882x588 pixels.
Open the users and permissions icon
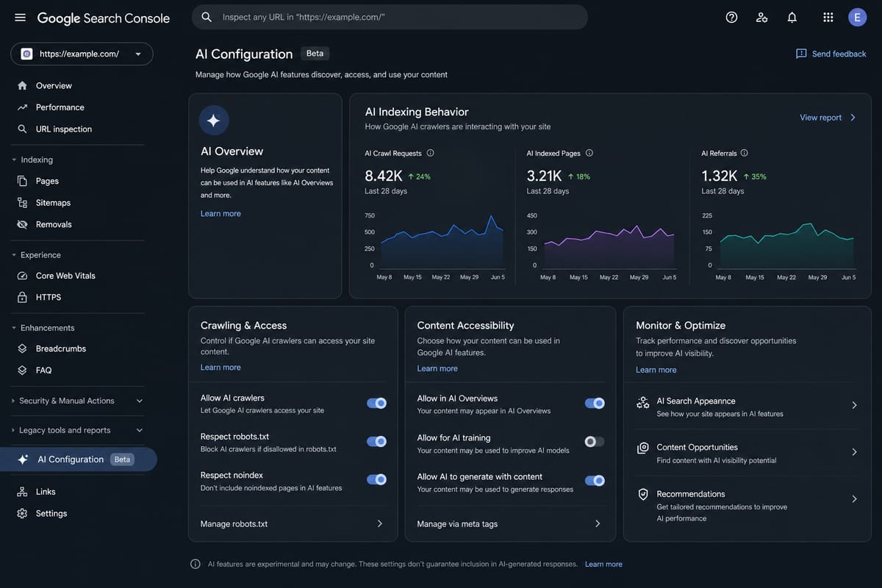762,17
